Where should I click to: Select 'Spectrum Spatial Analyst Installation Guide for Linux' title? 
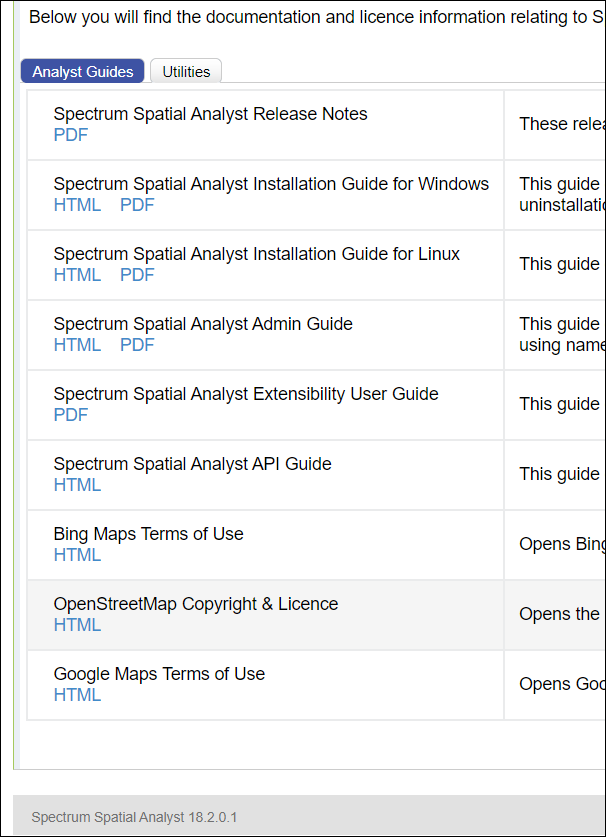[257, 254]
